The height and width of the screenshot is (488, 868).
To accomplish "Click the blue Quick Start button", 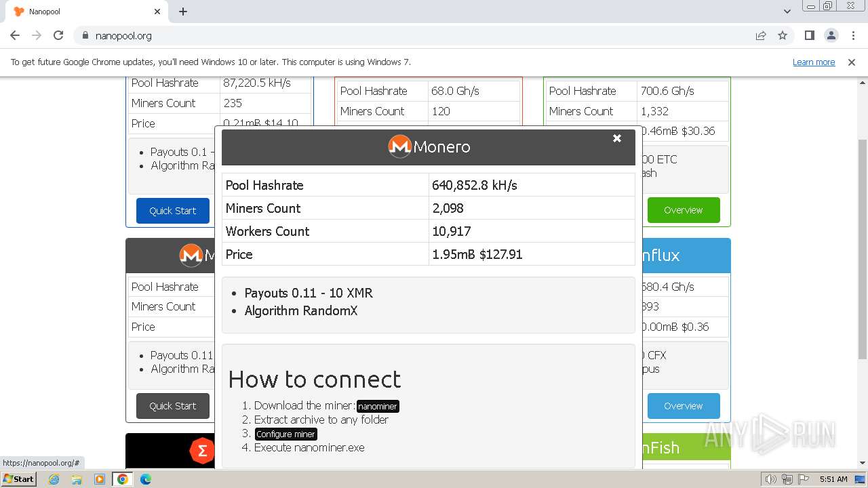I will [x=173, y=211].
